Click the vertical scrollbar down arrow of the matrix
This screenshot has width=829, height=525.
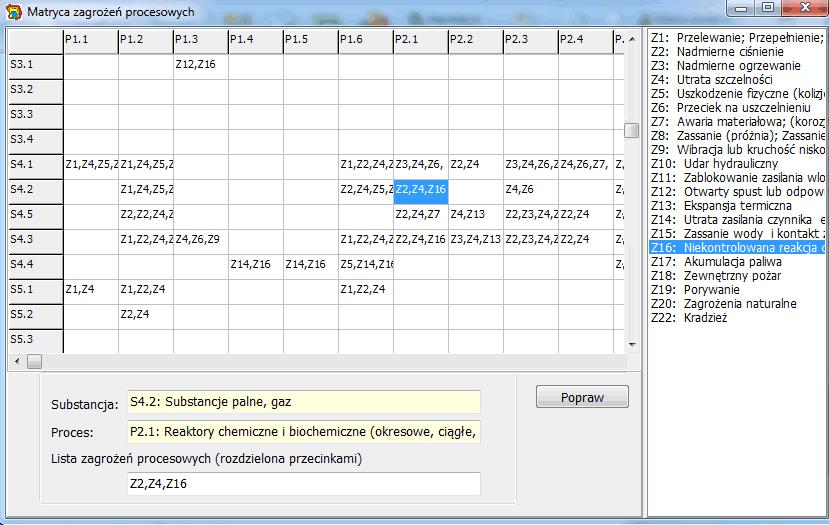(x=632, y=345)
